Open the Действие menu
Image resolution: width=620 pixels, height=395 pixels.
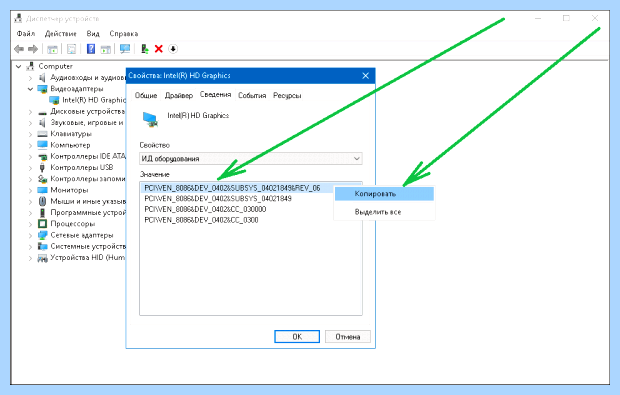60,34
